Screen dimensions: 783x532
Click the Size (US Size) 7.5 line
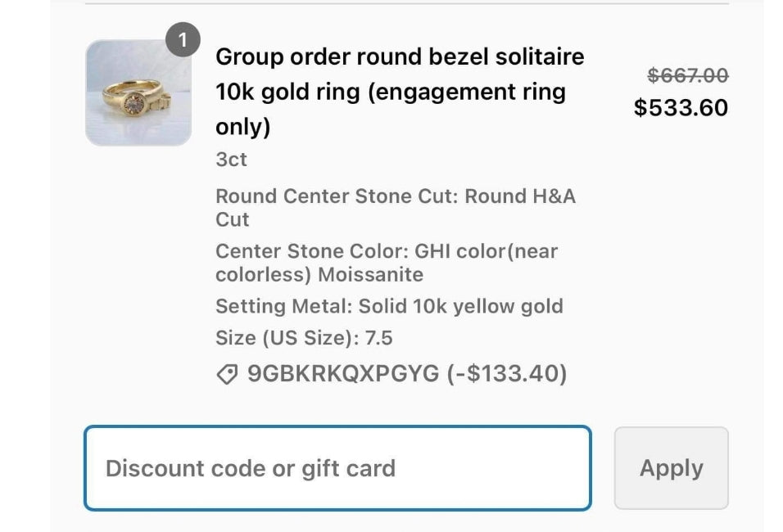pos(305,337)
